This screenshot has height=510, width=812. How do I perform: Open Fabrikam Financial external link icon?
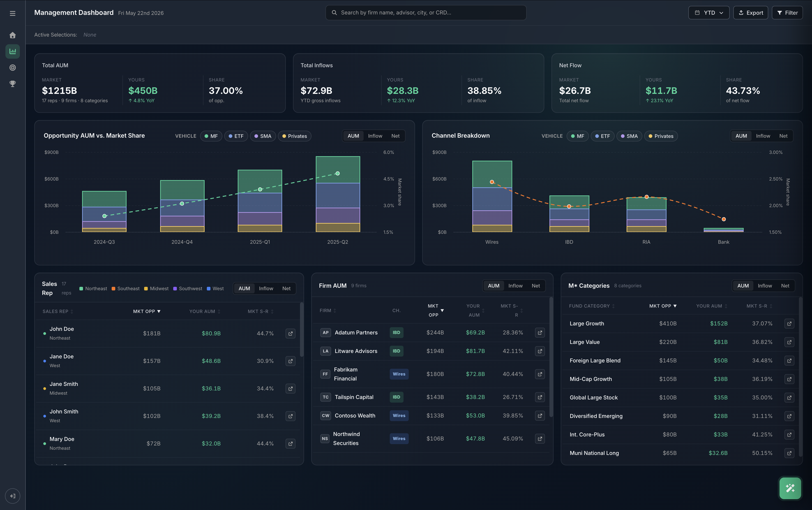(540, 374)
